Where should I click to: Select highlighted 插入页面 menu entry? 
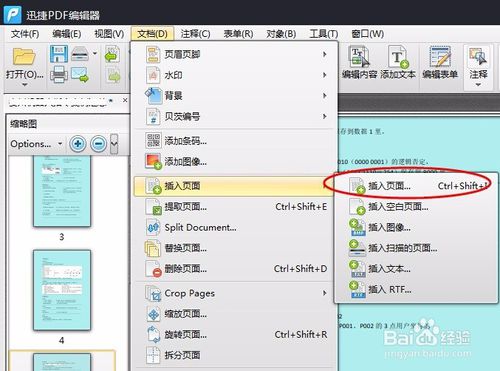[233, 186]
